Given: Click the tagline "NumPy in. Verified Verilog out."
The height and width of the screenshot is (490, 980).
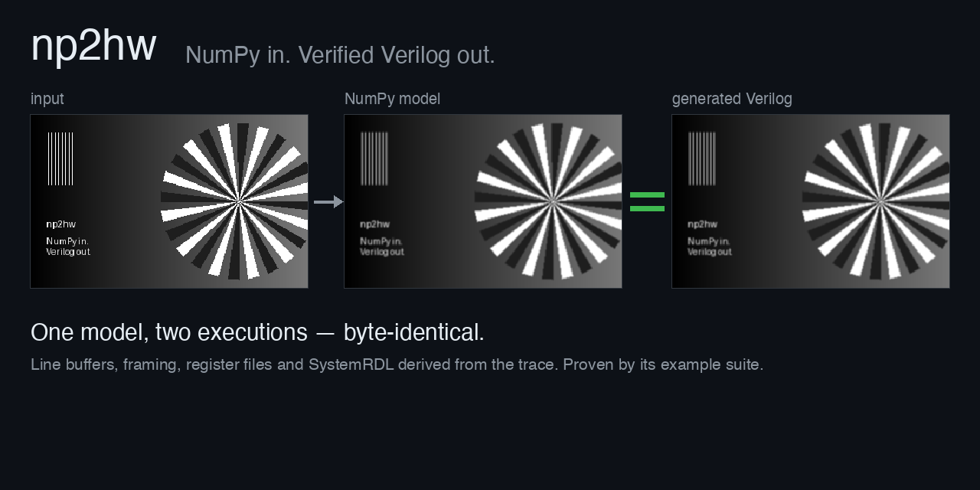Looking at the screenshot, I should click(x=340, y=55).
